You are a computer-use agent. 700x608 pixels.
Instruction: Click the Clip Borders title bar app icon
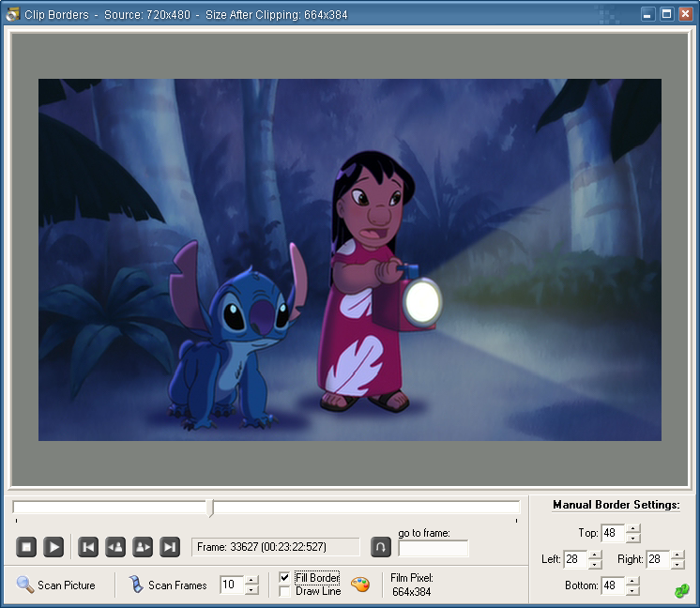12,14
